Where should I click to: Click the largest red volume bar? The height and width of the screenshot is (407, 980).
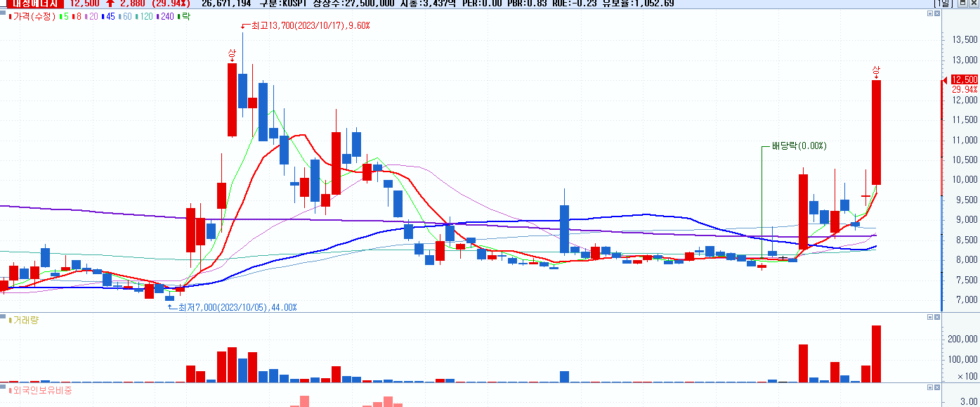tap(876, 354)
